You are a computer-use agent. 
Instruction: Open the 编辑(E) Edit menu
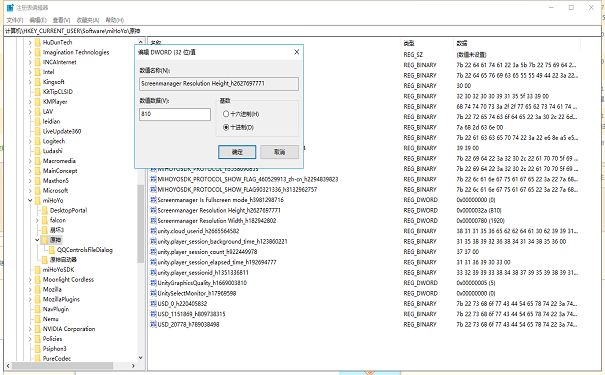(38, 20)
